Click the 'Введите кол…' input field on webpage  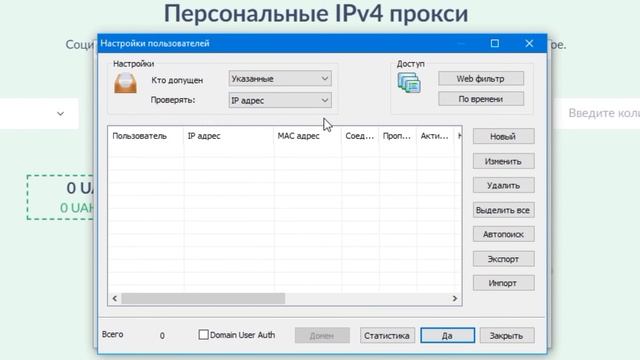click(599, 113)
